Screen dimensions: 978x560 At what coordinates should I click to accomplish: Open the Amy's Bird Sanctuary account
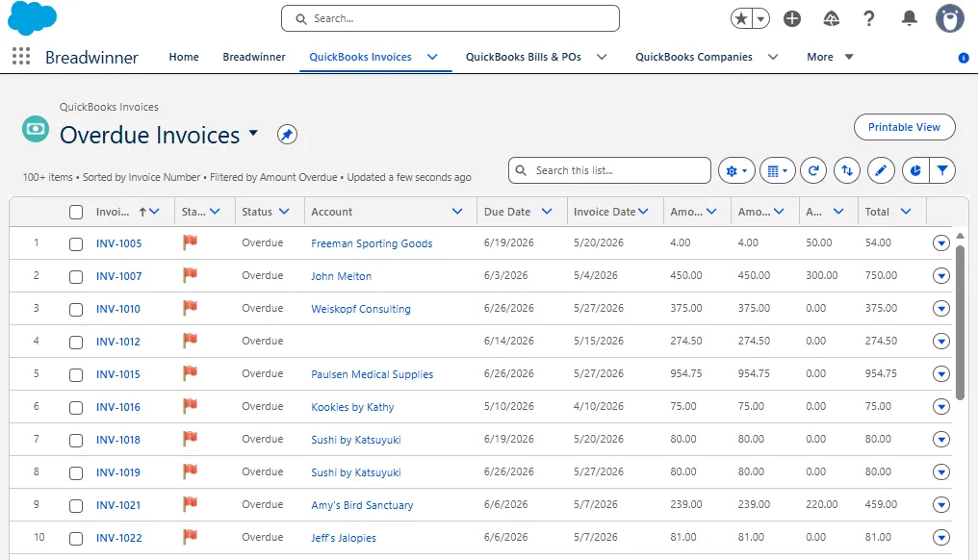pos(362,505)
